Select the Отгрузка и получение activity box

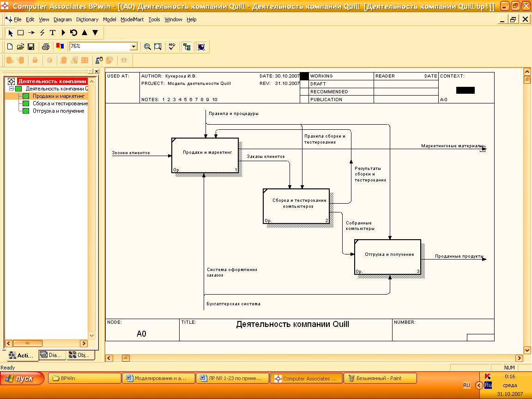coord(388,257)
